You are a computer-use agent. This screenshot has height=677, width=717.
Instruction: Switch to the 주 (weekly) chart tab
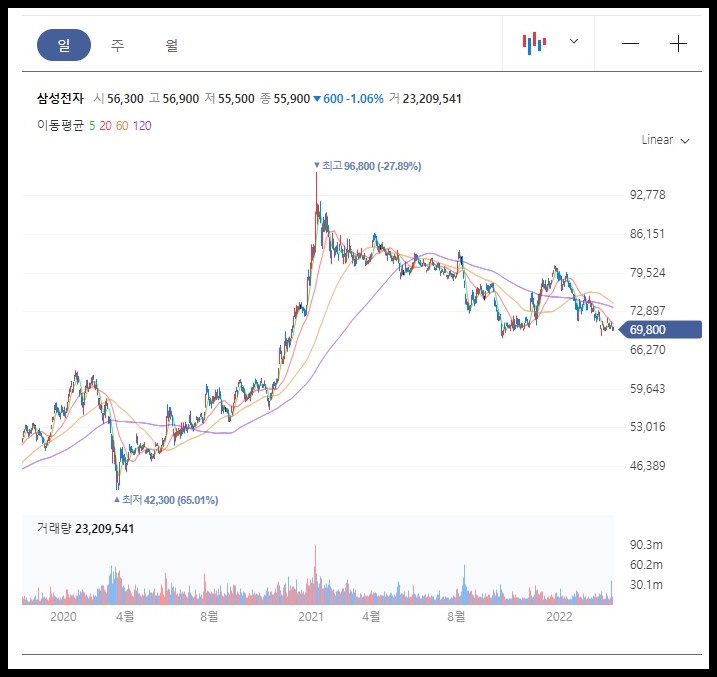click(118, 45)
